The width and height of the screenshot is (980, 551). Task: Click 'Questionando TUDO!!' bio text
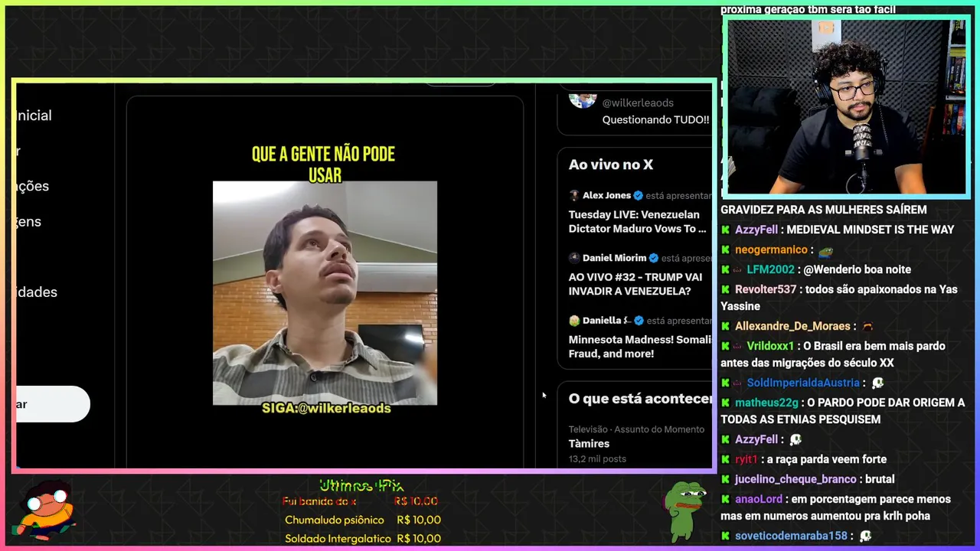[655, 120]
